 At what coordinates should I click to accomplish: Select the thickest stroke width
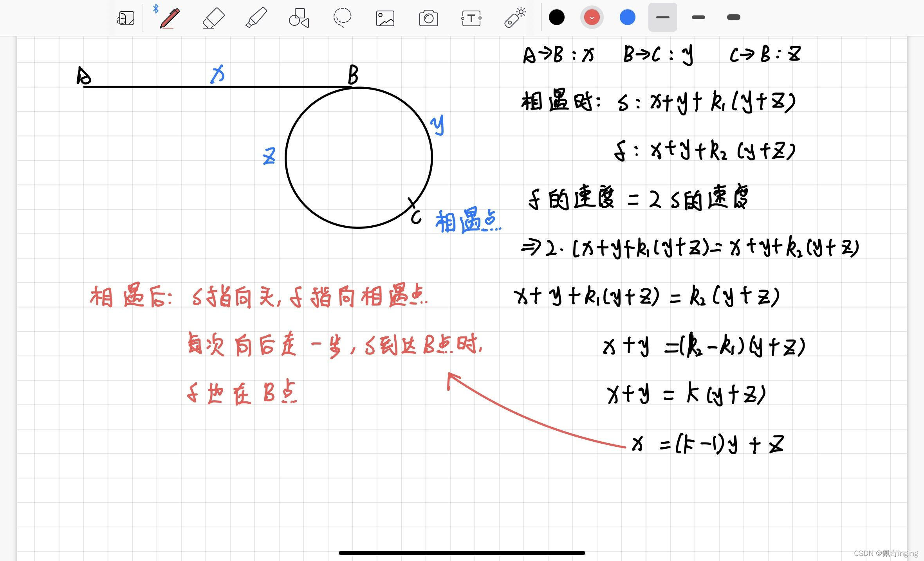tap(733, 17)
